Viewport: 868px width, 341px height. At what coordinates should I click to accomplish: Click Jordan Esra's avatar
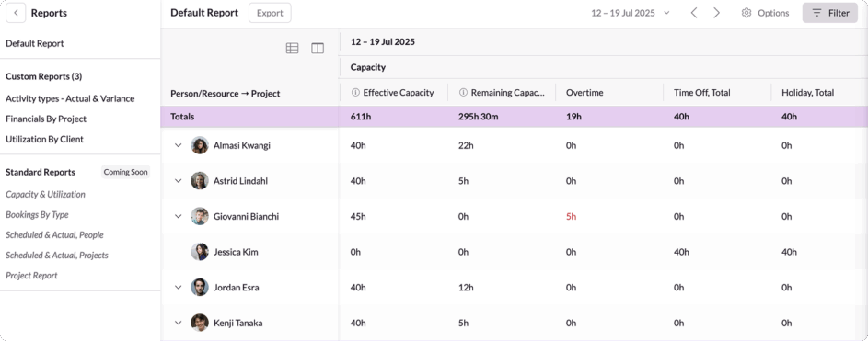[x=200, y=288]
